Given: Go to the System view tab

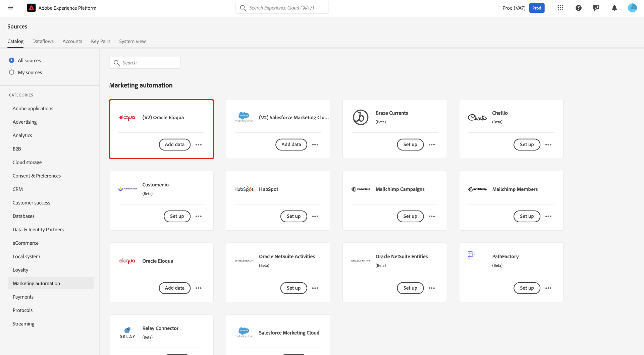Looking at the screenshot, I should (x=132, y=41).
